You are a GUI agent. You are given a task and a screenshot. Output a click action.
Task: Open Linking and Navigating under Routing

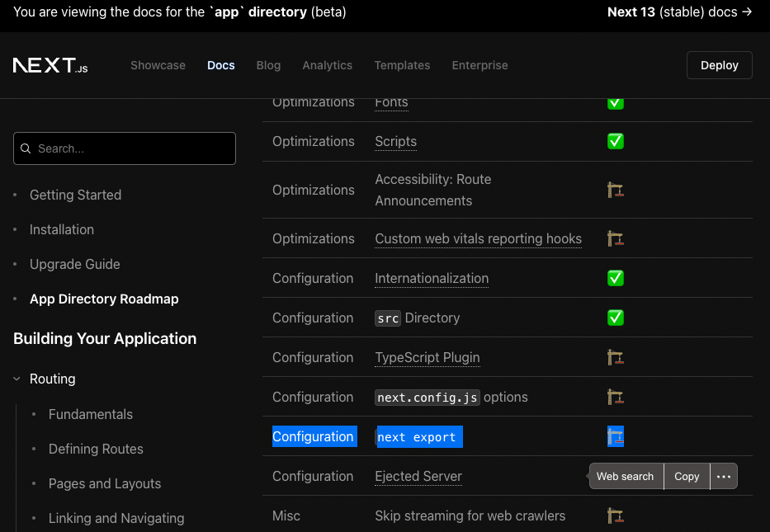click(x=116, y=518)
